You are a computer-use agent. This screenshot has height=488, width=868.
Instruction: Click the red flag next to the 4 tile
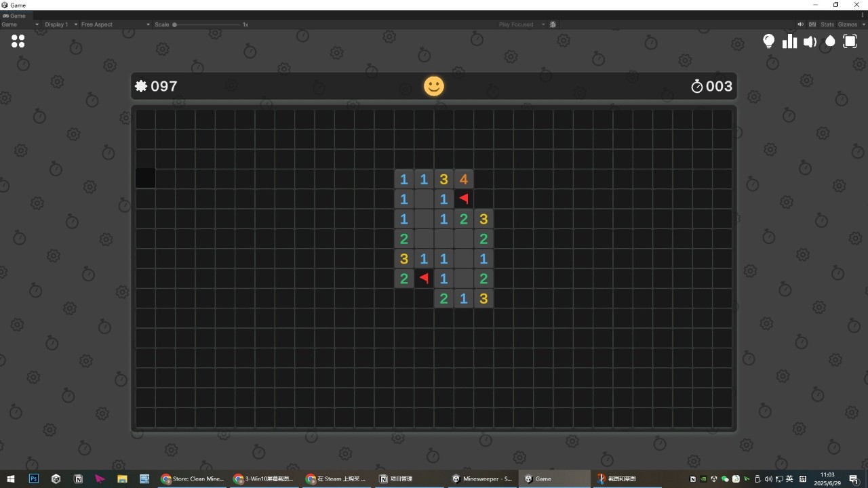pos(464,199)
